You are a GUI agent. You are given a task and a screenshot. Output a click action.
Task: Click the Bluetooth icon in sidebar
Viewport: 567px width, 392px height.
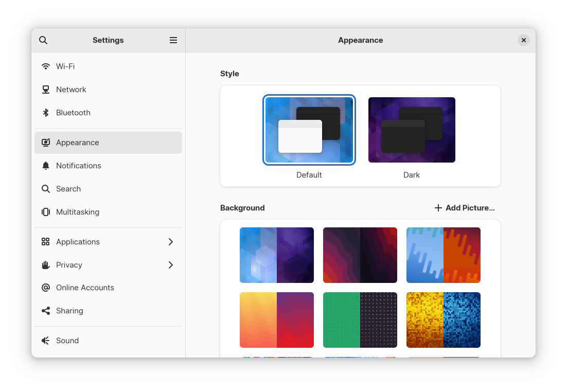tap(46, 113)
